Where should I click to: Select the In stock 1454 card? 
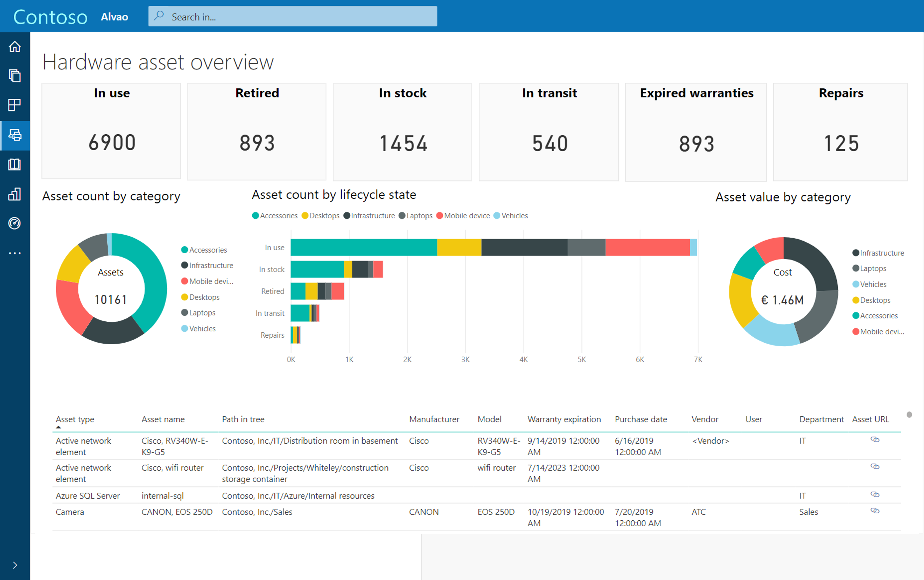click(402, 132)
